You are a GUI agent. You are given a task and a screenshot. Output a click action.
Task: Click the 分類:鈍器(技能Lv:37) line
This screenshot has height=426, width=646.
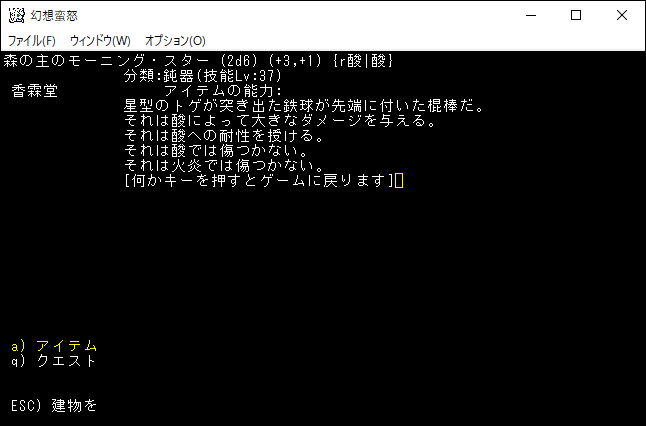point(203,76)
